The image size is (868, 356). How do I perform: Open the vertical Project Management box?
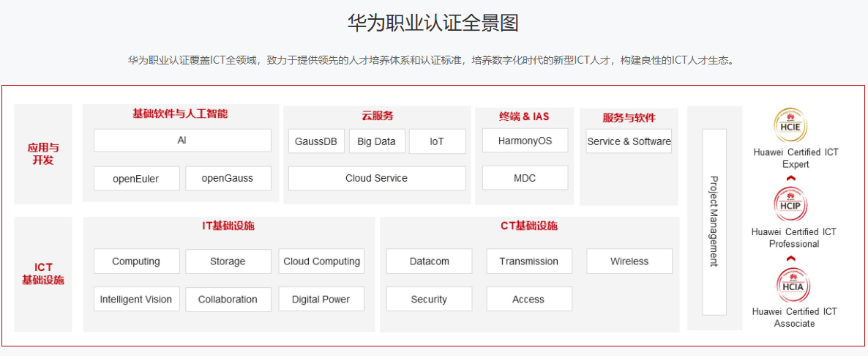(x=714, y=222)
